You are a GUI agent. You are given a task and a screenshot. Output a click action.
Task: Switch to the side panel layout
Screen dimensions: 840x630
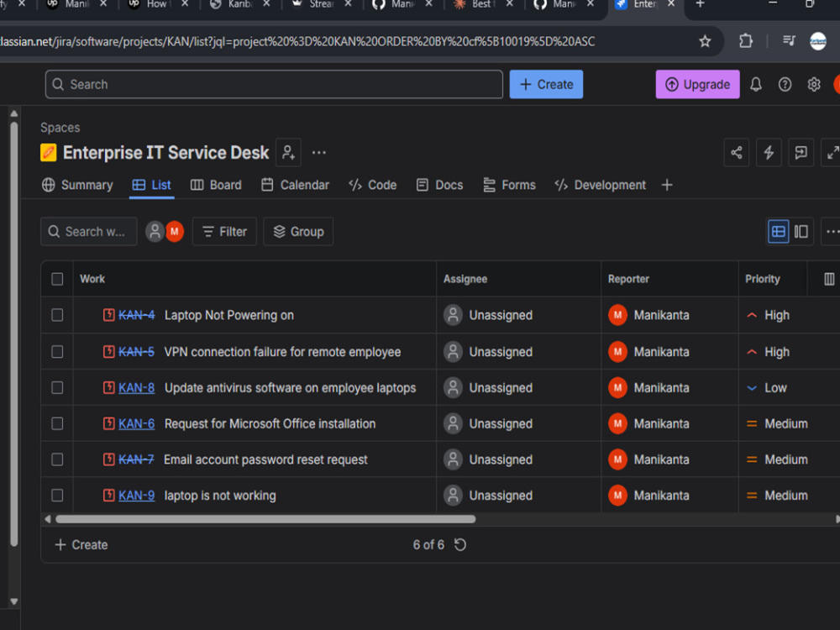(x=801, y=232)
